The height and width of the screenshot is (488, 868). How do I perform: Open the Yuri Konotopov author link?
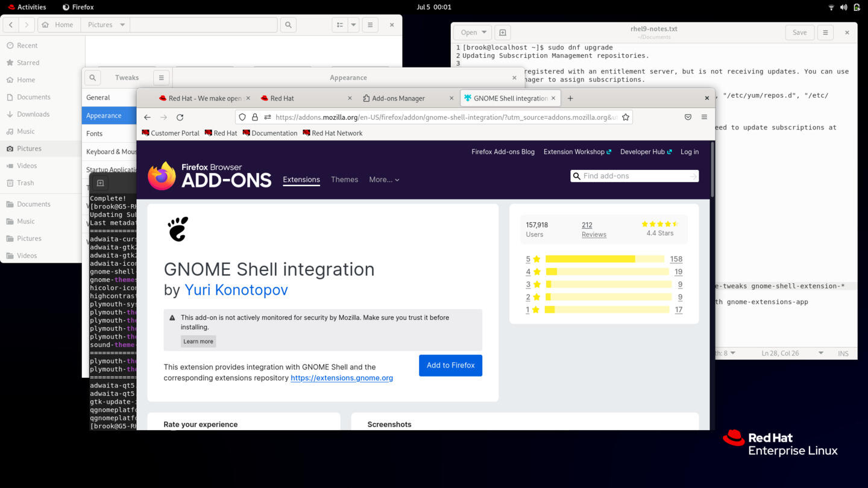pyautogui.click(x=236, y=290)
